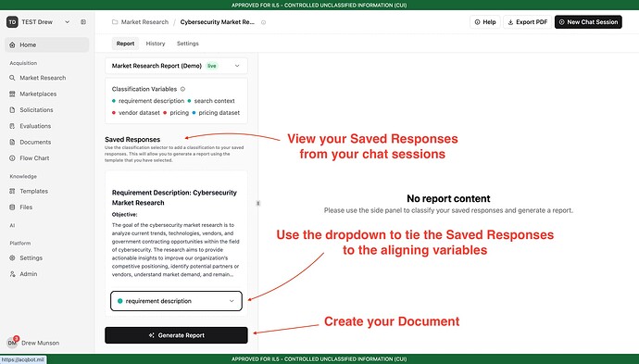Click the live status badge

(212, 66)
